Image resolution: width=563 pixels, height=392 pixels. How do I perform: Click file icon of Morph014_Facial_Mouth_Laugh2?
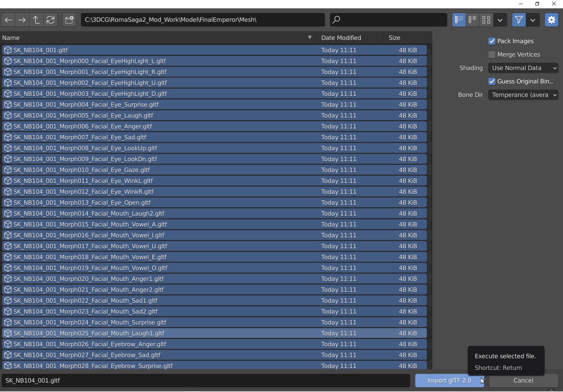8,213
